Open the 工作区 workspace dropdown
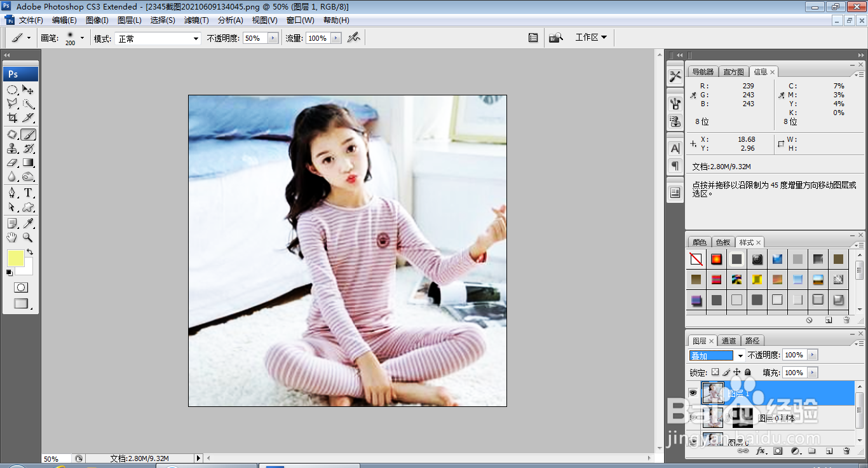The height and width of the screenshot is (468, 868). tap(591, 38)
